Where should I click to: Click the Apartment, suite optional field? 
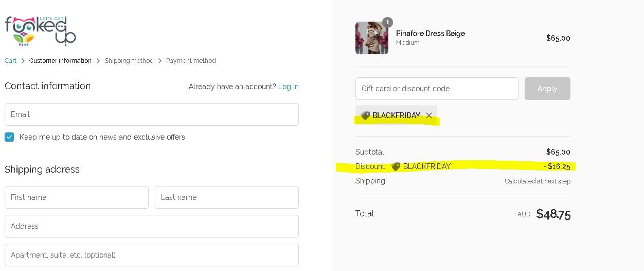click(x=152, y=255)
